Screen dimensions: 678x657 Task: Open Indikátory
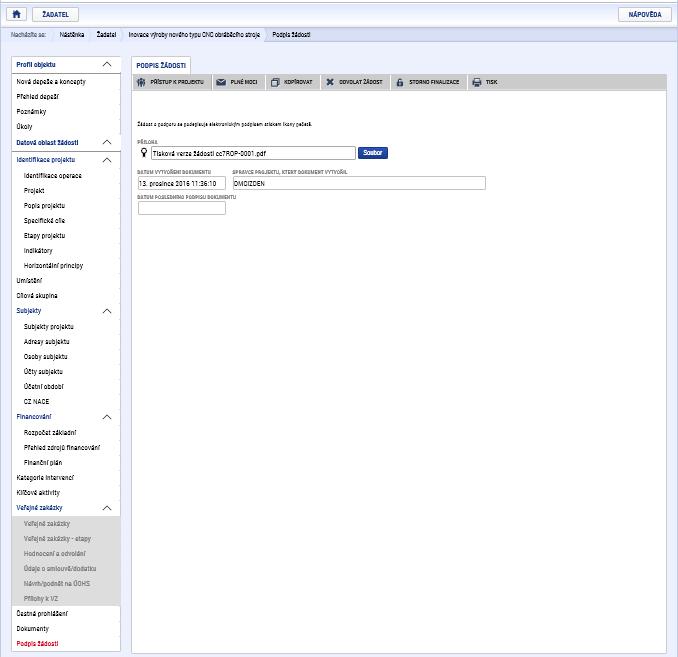pyautogui.click(x=38, y=251)
